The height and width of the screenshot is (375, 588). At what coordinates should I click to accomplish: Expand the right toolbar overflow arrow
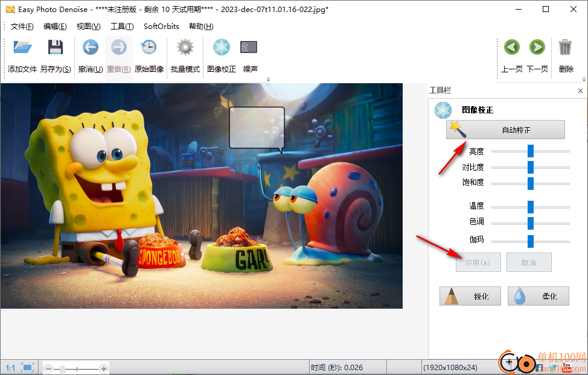584,80
